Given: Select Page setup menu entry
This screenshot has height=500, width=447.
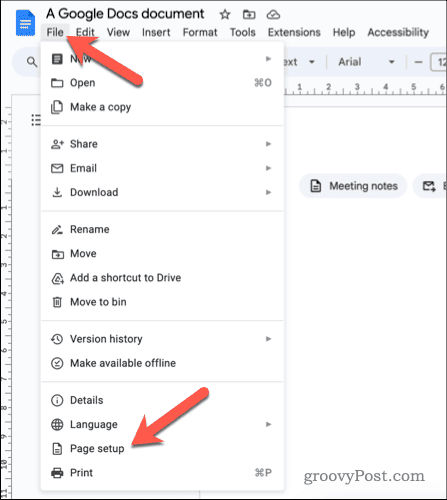Looking at the screenshot, I should (x=162, y=449).
